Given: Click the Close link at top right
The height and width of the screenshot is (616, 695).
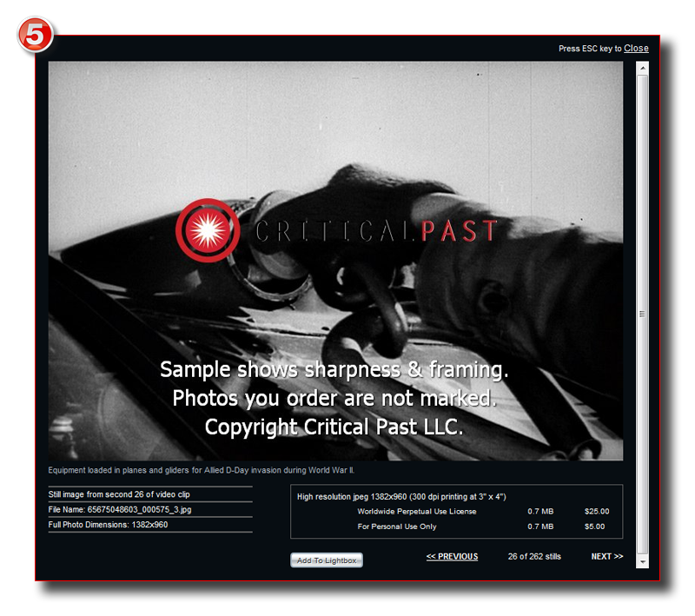Looking at the screenshot, I should [x=636, y=49].
